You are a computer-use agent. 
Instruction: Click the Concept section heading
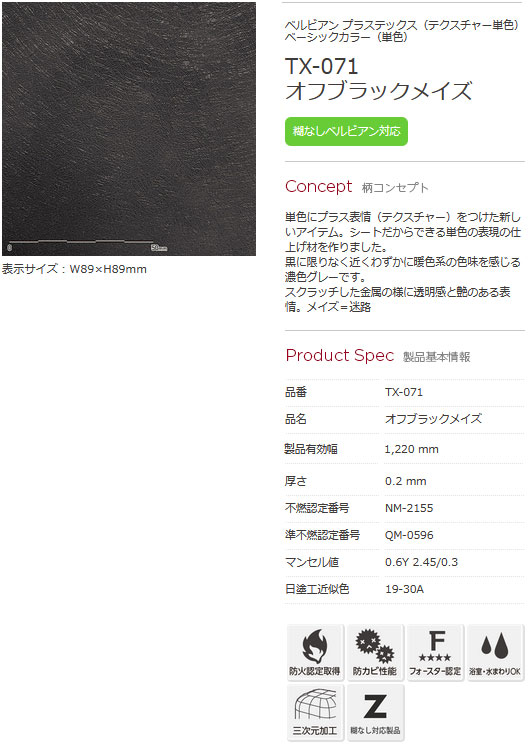(x=319, y=187)
